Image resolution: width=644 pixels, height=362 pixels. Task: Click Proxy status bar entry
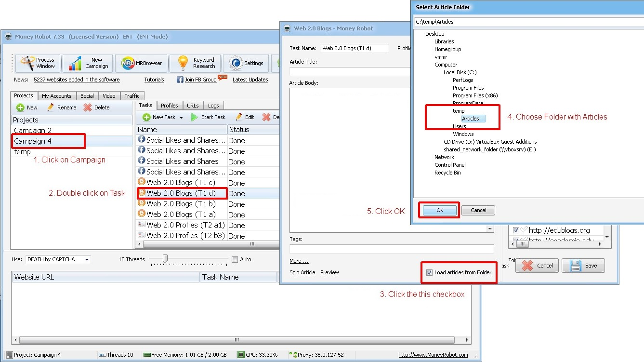coord(316,355)
